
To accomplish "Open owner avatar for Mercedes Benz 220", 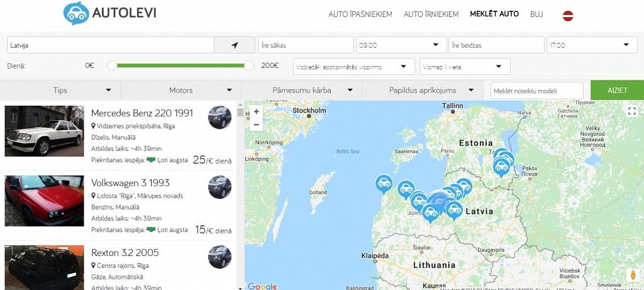I will [219, 118].
